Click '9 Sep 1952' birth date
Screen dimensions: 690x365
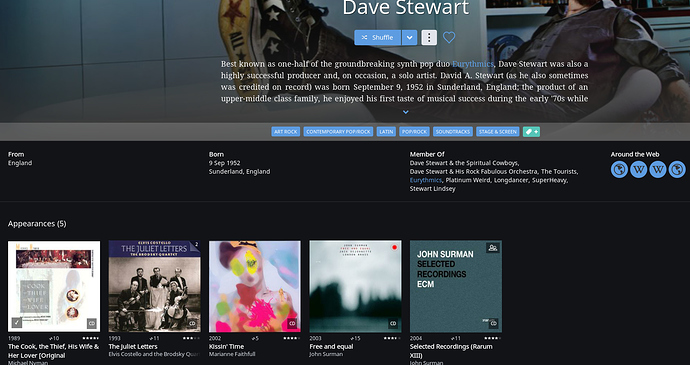tap(224, 163)
